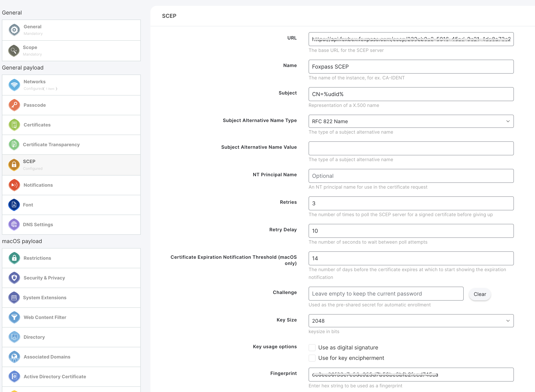Click the Subject Alternative Name Value field
Viewport: 535px width, 392px height.
click(x=410, y=148)
